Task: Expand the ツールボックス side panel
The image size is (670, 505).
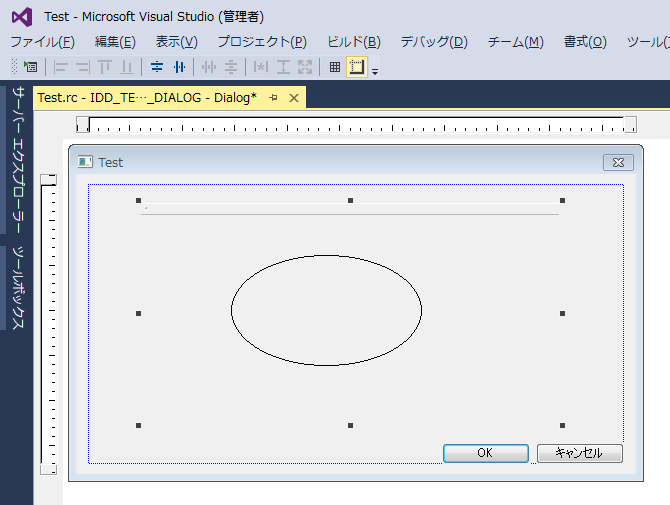Action: tap(18, 288)
